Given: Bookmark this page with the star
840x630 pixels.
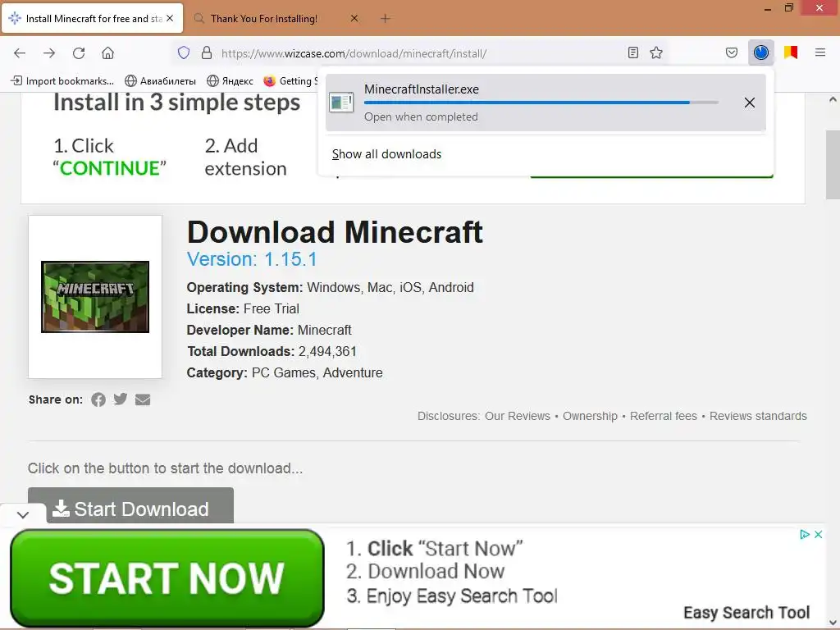Looking at the screenshot, I should (x=656, y=52).
